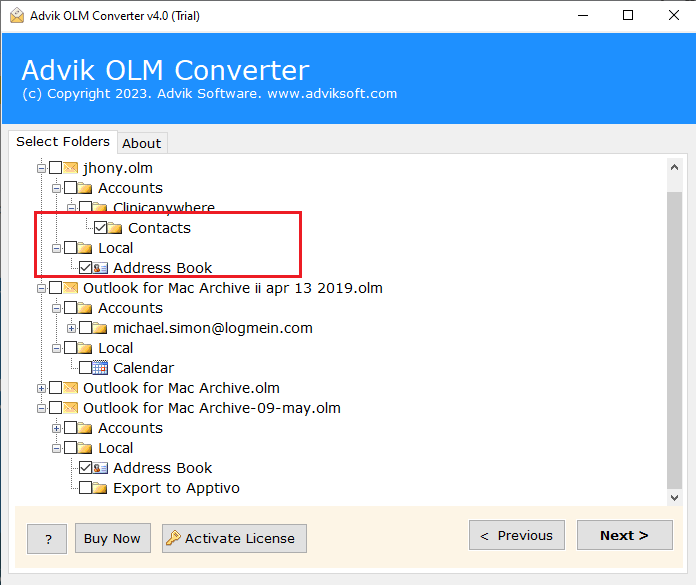Screen dimensions: 696x585
Task: Proceed with the Next button
Action: click(625, 535)
